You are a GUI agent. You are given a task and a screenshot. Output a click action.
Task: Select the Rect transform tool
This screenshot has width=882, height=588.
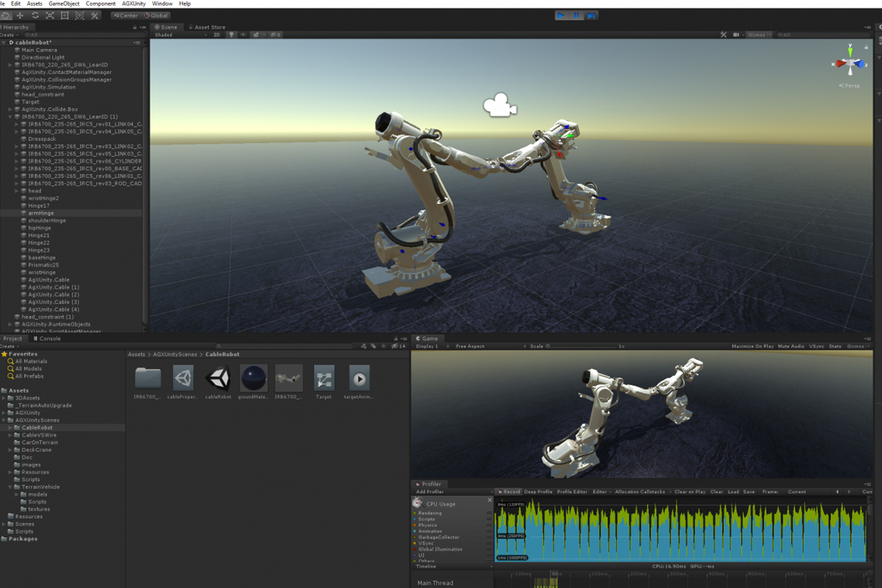(x=65, y=15)
